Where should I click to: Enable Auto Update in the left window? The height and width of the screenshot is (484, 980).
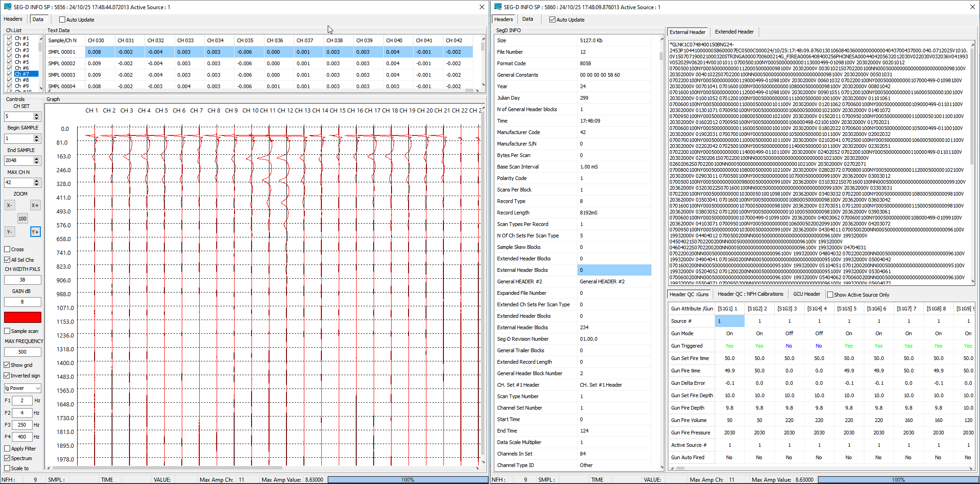[x=62, y=20]
